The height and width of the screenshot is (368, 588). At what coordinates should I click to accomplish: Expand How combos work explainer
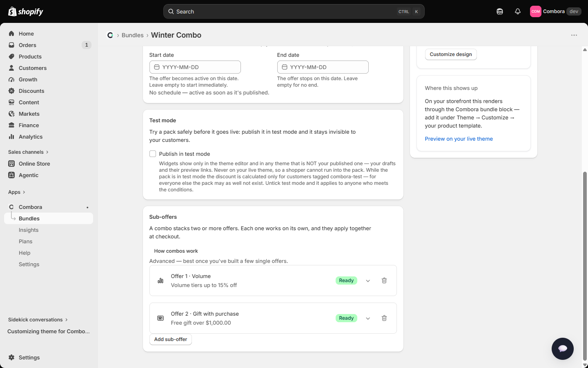[176, 251]
